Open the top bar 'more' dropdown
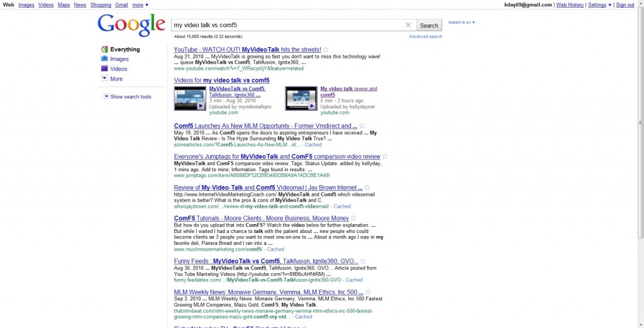 (140, 5)
